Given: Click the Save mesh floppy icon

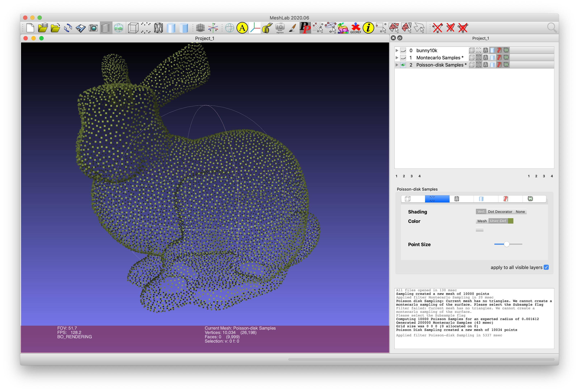Looking at the screenshot, I should [x=80, y=28].
